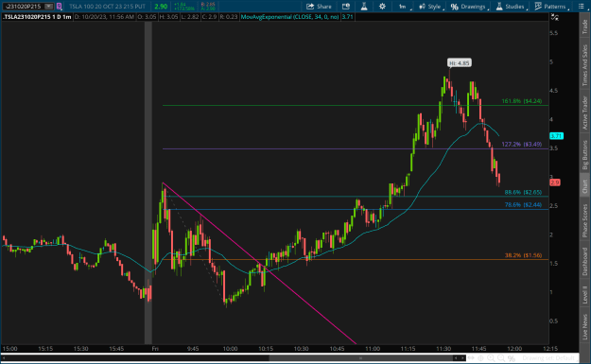The height and width of the screenshot is (364, 591).
Task: Click the cyan 3.71 moving average price tag
Action: click(556, 135)
